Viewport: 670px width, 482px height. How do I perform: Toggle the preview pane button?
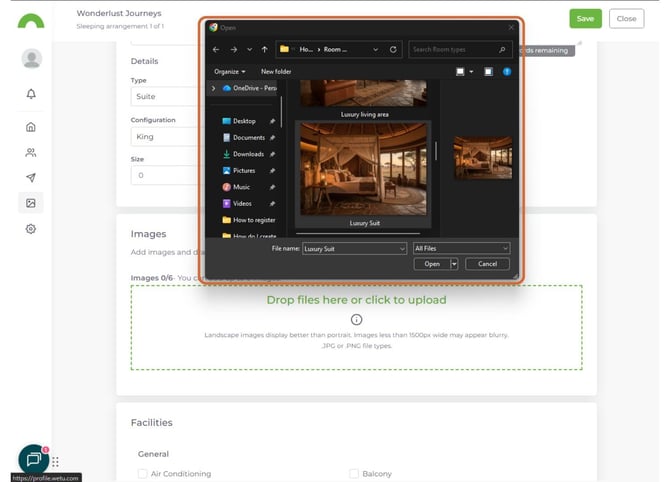pyautogui.click(x=488, y=72)
